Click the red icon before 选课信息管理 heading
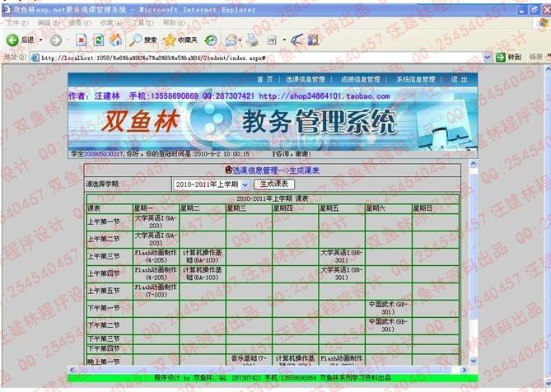Viewport: 551px width, 392px height. (228, 170)
